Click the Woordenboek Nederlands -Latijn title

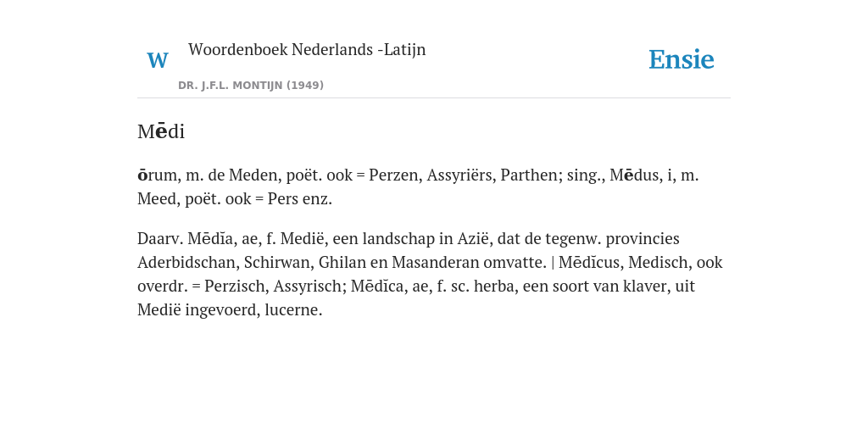[x=307, y=49]
